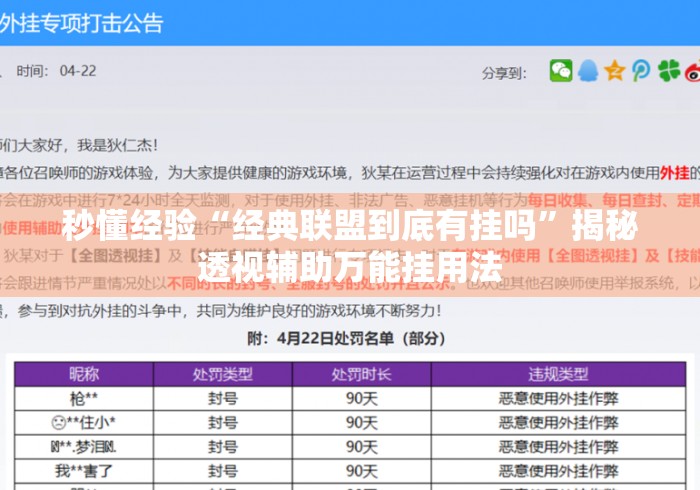Screen dimensions: 700x490
Task: Select nickname cell **住小*
Action: tap(84, 422)
